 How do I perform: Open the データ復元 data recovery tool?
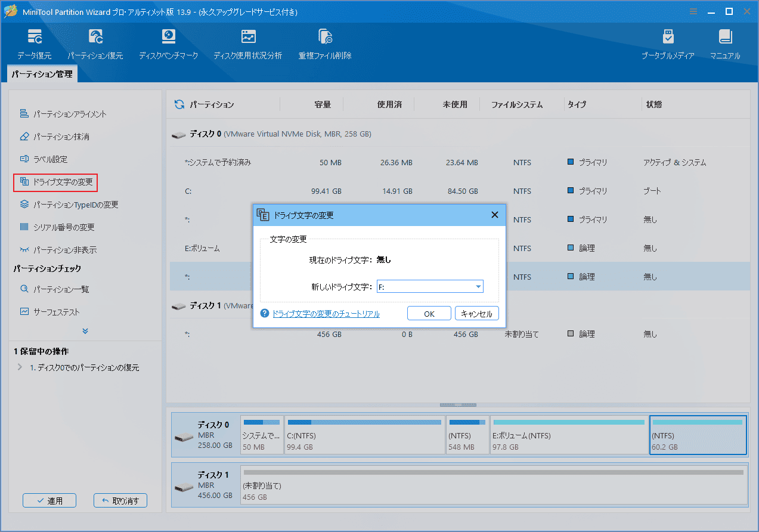(x=34, y=44)
